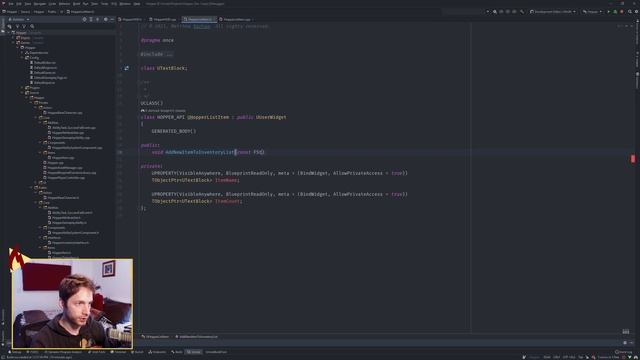Open HopperPlayerController.cpp in the tree
Image resolution: width=640 pixels, height=360 pixels.
65,178
